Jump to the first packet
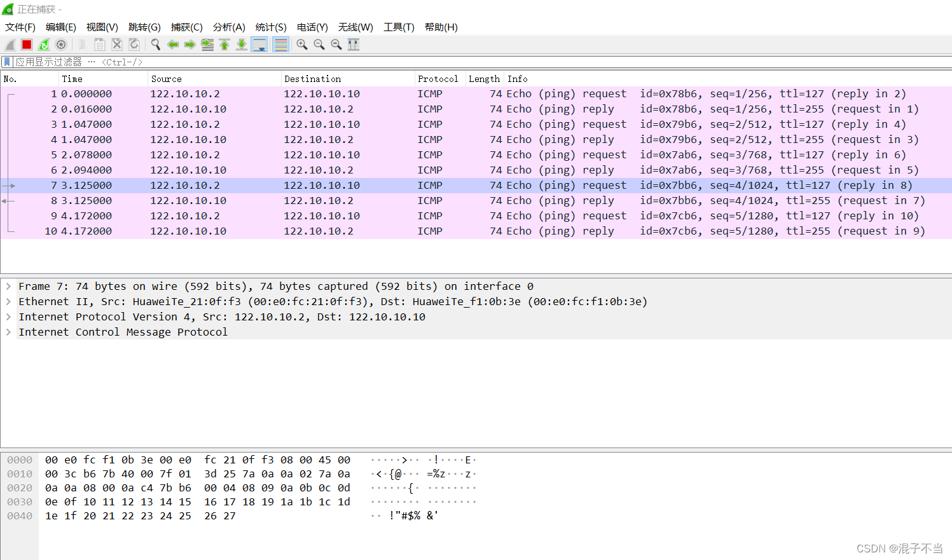The image size is (952, 560). click(x=224, y=44)
